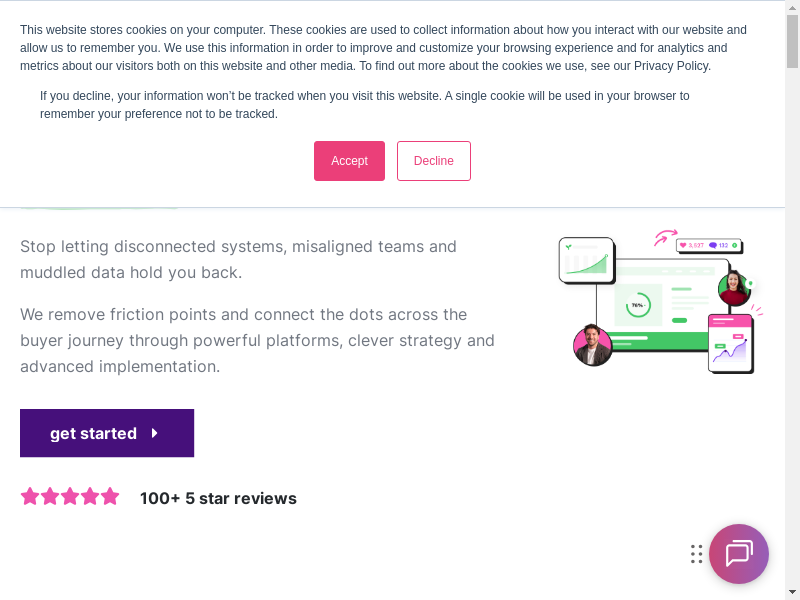Click the green growth chart card
800x600 pixels.
pos(586,259)
